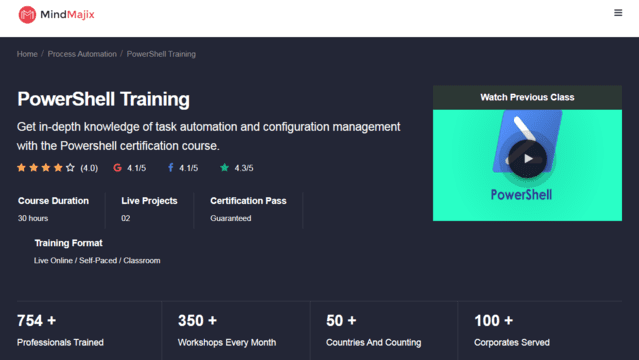
Task: Click the Guaranteed value
Action: pos(231,219)
